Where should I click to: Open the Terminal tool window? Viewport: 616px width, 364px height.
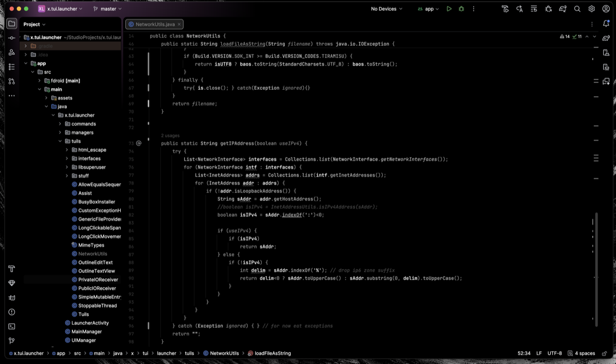coord(12,326)
